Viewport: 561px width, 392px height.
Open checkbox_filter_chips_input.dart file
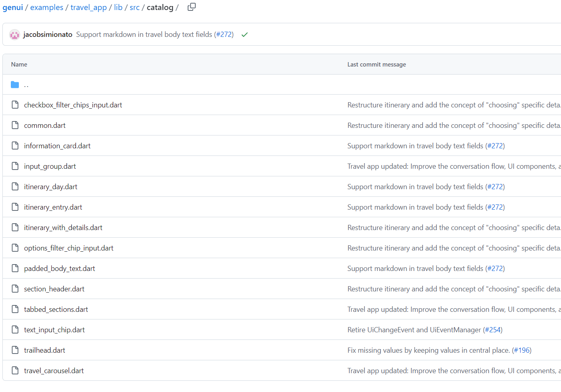pos(73,105)
